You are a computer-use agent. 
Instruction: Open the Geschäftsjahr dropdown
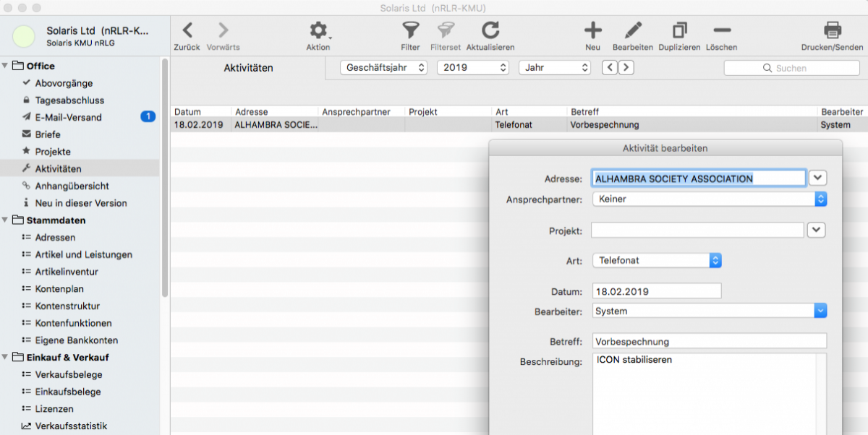coord(383,67)
